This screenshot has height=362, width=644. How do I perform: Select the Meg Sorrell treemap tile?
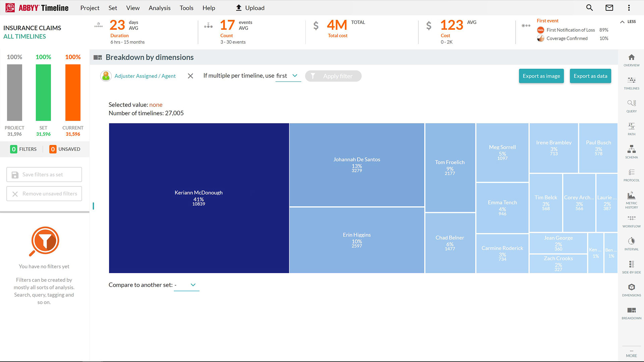502,153
